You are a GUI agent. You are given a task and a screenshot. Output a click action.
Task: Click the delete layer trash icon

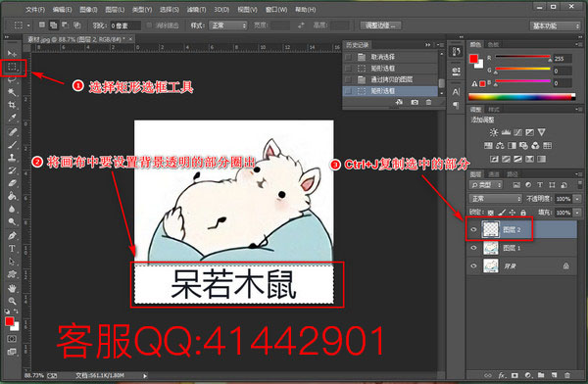pos(567,374)
